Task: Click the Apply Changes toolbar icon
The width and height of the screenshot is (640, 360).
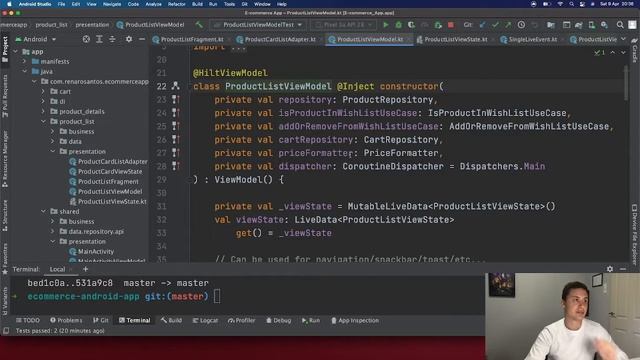Action: click(x=438, y=25)
